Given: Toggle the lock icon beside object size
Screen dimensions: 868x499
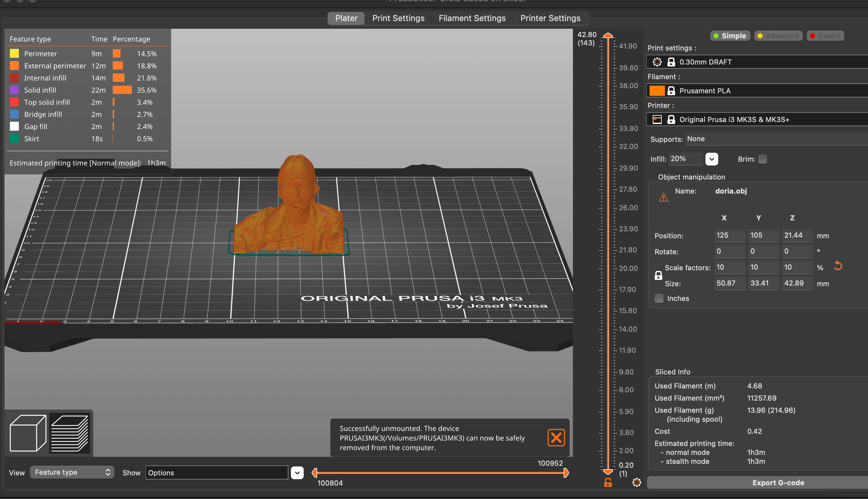Looking at the screenshot, I should point(658,275).
